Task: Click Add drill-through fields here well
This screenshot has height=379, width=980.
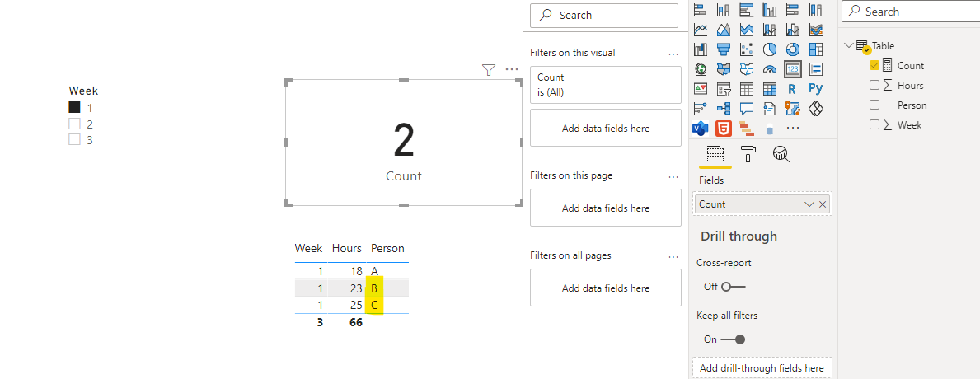Action: point(762,367)
